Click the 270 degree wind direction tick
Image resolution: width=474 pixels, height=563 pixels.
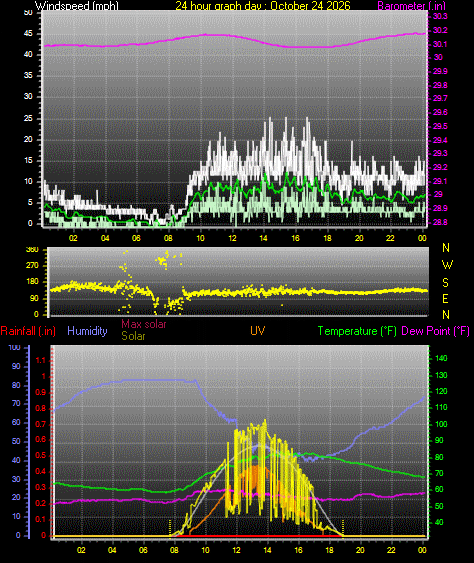tap(32, 266)
